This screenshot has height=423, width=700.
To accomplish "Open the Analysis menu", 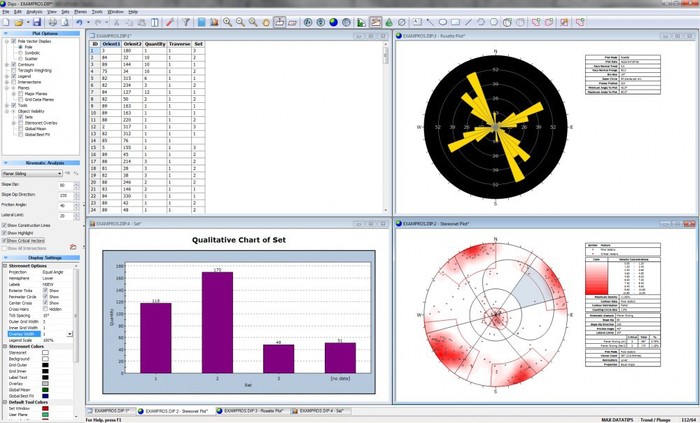I will [x=36, y=11].
